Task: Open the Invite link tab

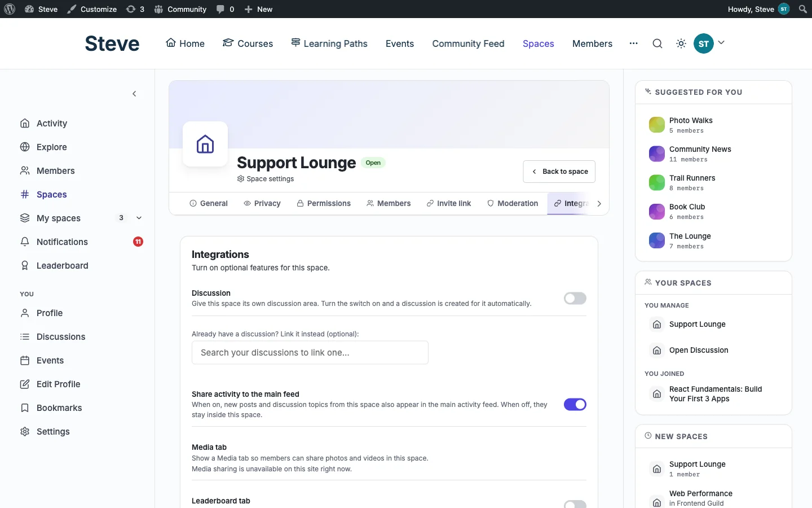Action: coord(449,203)
